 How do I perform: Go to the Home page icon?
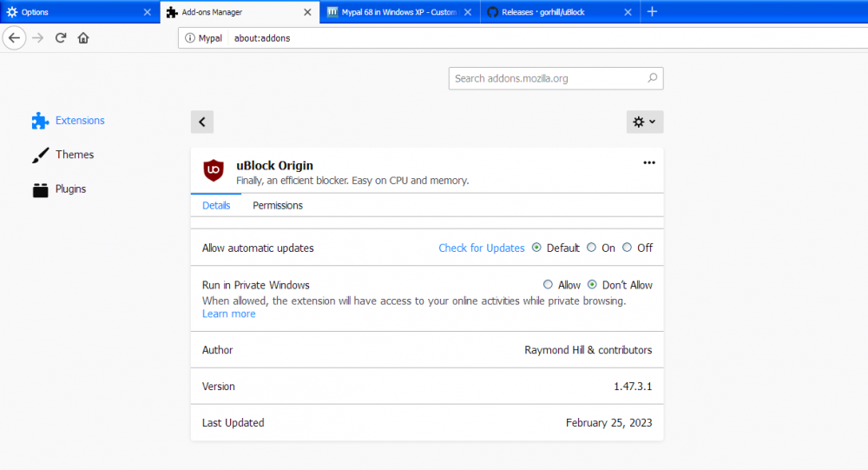(x=83, y=38)
